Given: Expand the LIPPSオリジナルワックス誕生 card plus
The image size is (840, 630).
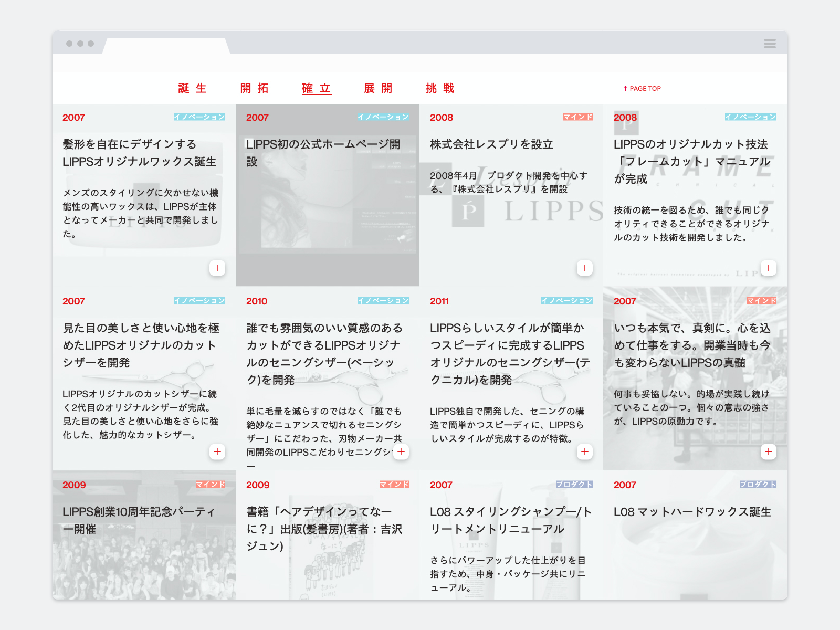Looking at the screenshot, I should click(x=217, y=268).
